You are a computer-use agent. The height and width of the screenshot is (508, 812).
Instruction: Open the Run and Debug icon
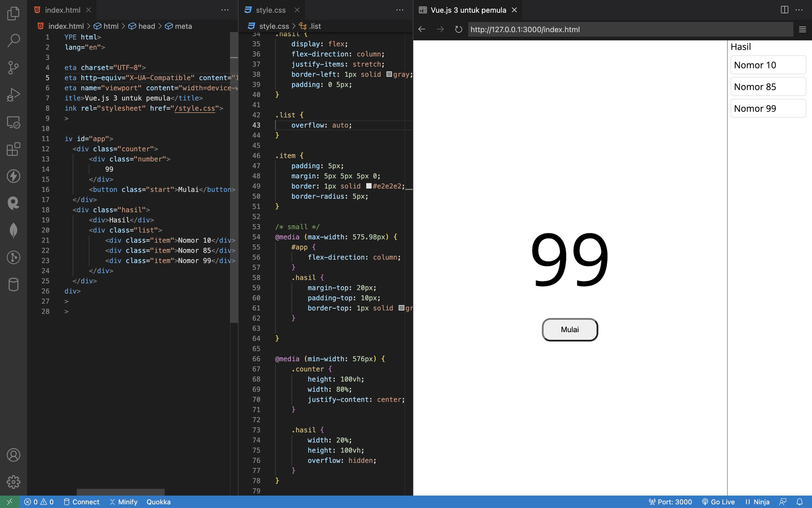tap(13, 95)
